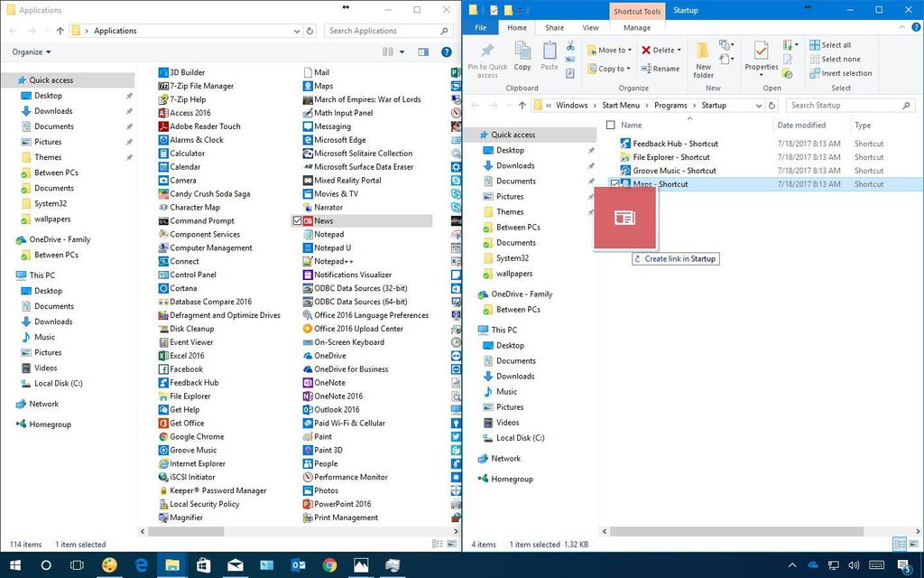Viewport: 924px width, 578px height.
Task: Open the Share ribbon tab
Action: 553,27
